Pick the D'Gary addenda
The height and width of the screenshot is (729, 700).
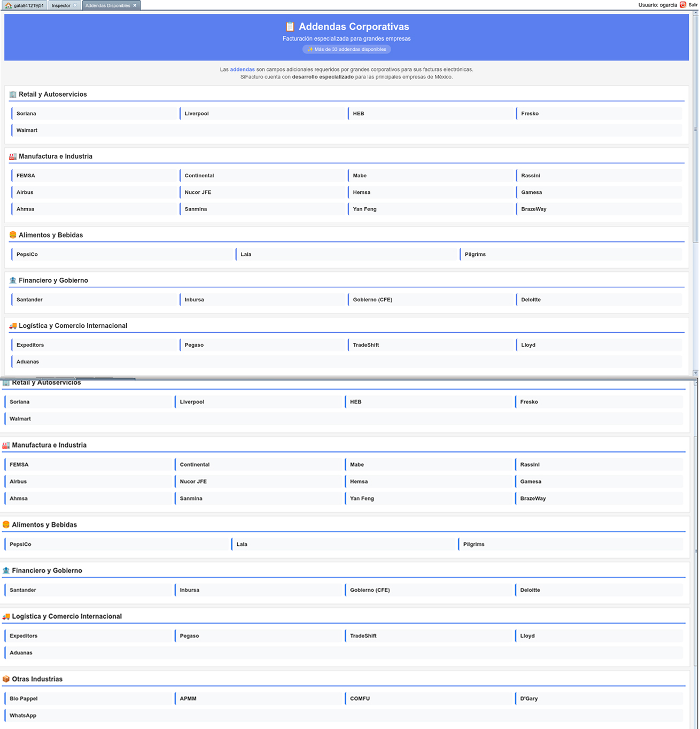point(529,699)
